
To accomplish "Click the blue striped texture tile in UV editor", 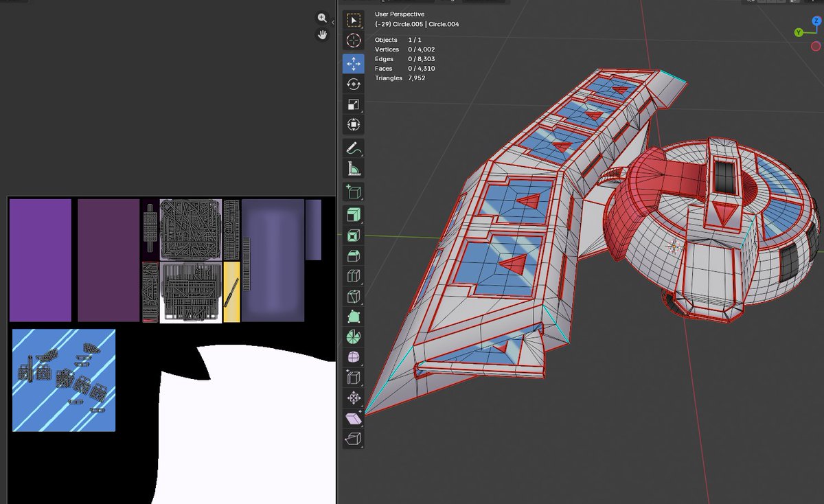I will (64, 380).
